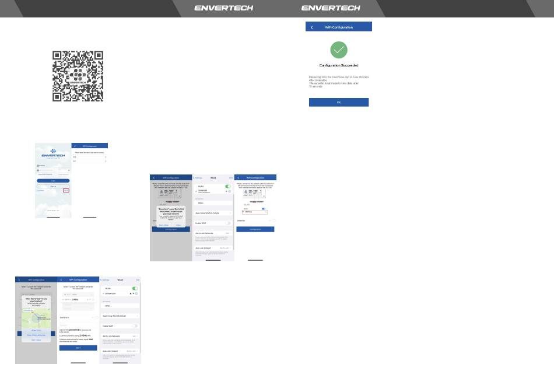Open 'Apps Using WLAN & Cellular' beside local-network prompt
The height and width of the screenshot is (392, 554).
(x=213, y=213)
